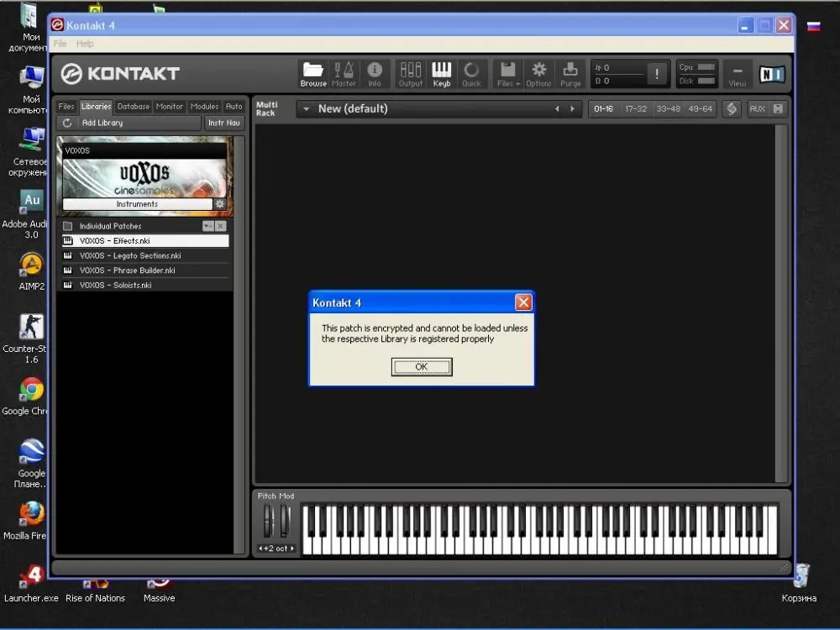Show the Info pane icon
This screenshot has width=840, height=630.
point(375,74)
